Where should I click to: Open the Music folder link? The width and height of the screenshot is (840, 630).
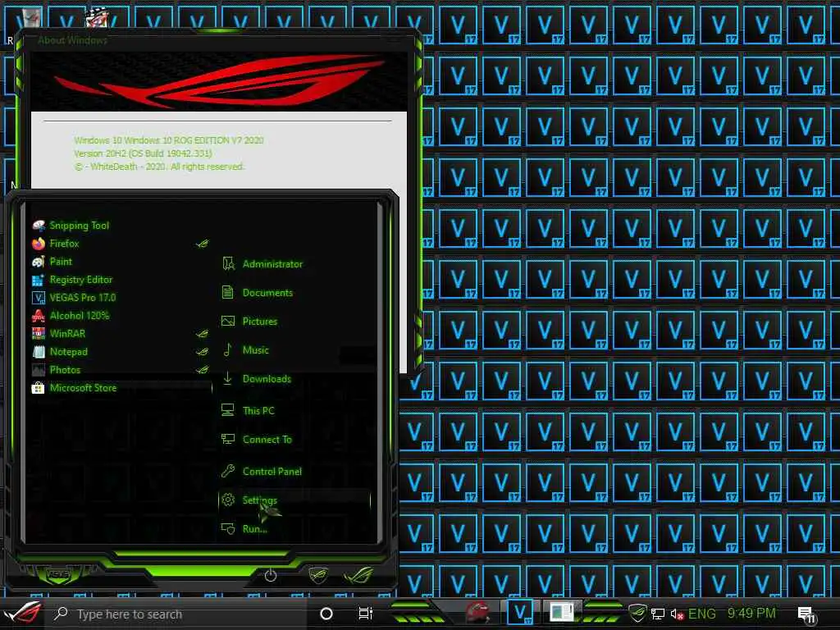coord(245,350)
